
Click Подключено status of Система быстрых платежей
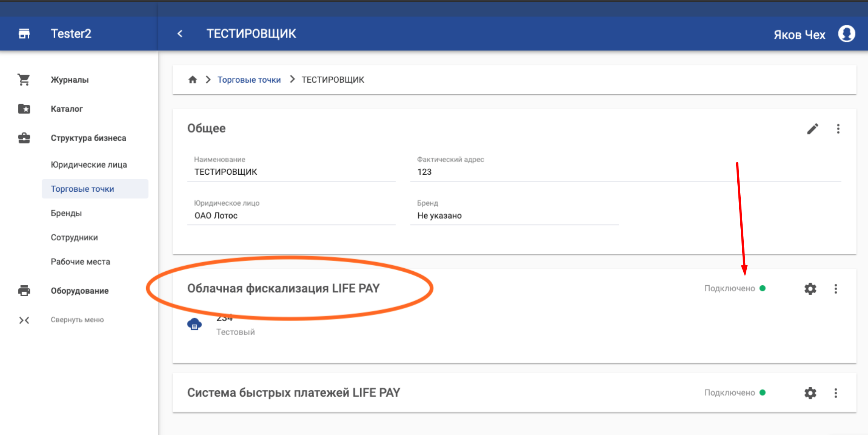coord(735,393)
